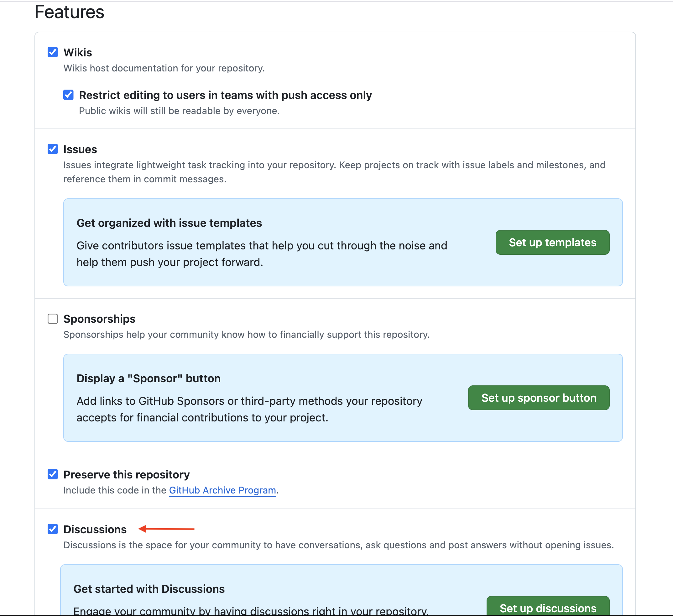Enable the Sponsorships checkbox

[53, 319]
